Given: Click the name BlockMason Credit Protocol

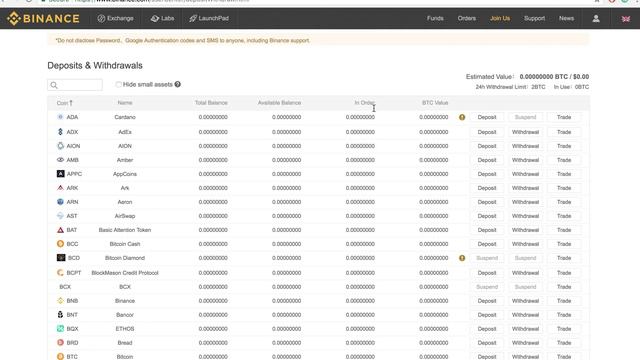Looking at the screenshot, I should pos(125,273).
